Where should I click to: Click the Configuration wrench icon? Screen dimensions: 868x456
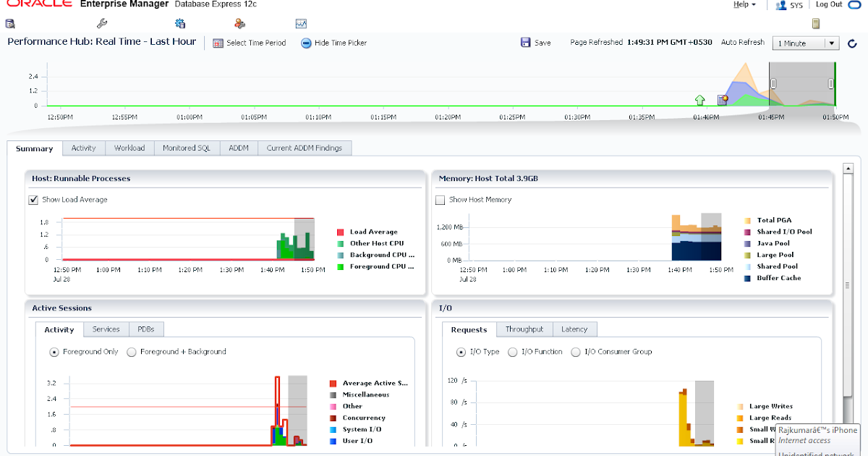[102, 23]
